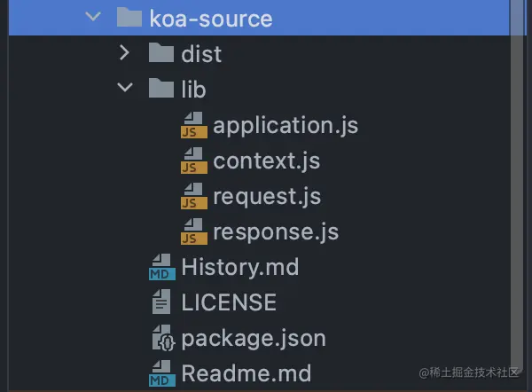The width and height of the screenshot is (532, 392).
Task: Click the dist folder icon
Action: [x=160, y=53]
